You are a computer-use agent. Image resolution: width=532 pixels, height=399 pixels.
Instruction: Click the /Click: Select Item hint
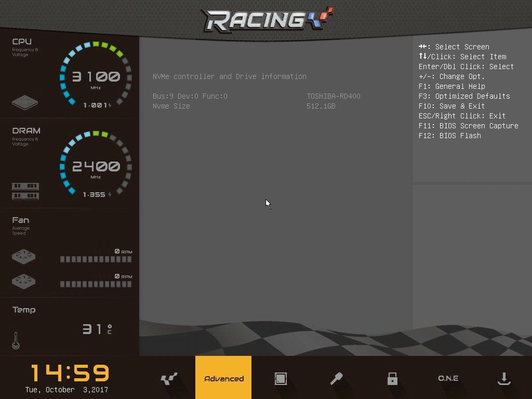click(462, 57)
